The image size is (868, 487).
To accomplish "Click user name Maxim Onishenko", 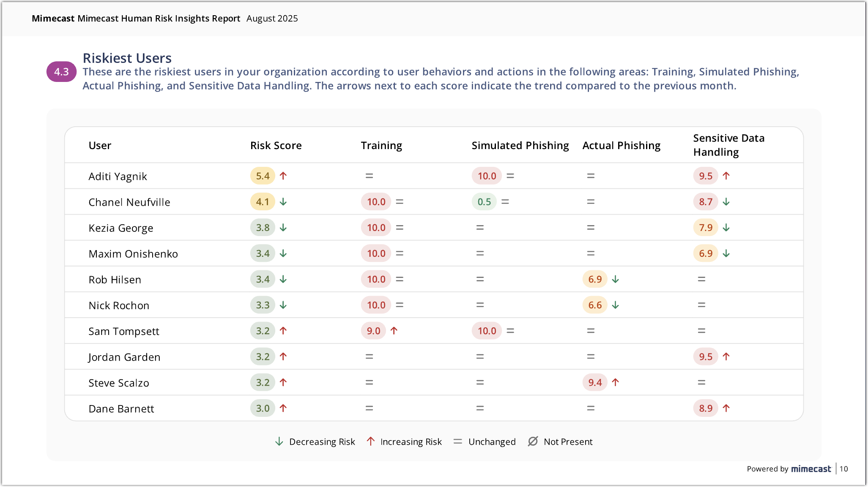I will tap(133, 254).
